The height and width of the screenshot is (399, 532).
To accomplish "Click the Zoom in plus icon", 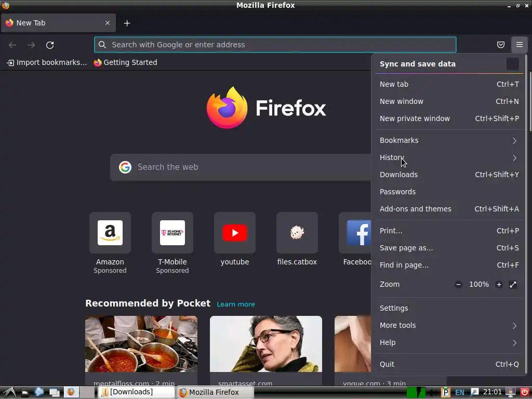I will 498,284.
